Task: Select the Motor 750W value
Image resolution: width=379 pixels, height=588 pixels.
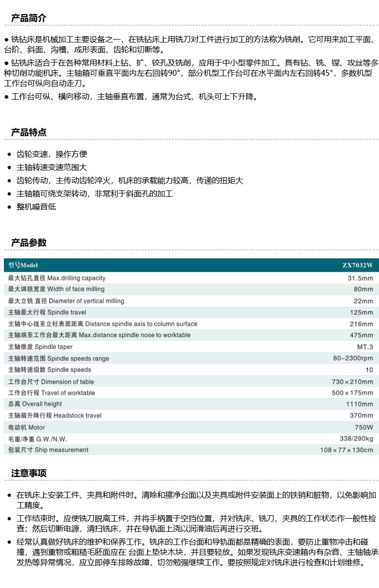Action: 364,427
